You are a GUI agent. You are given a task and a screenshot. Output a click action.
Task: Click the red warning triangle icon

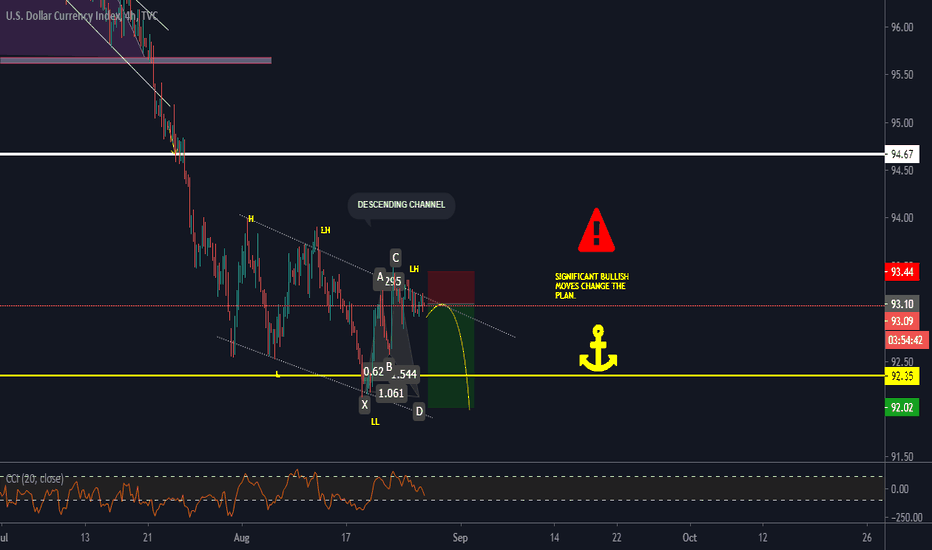596,230
